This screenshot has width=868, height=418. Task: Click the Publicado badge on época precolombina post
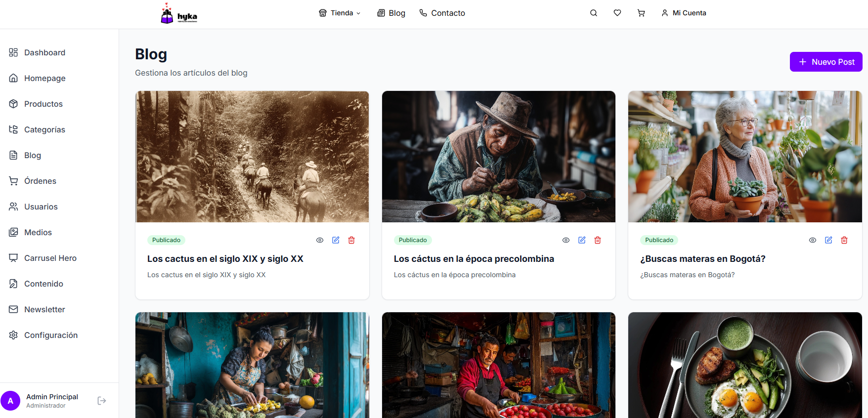[x=413, y=240]
